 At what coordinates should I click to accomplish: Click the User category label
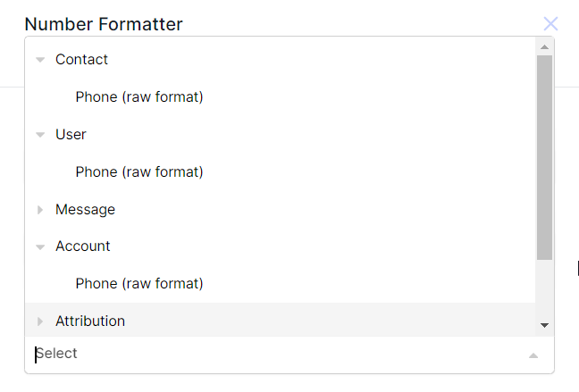71,135
